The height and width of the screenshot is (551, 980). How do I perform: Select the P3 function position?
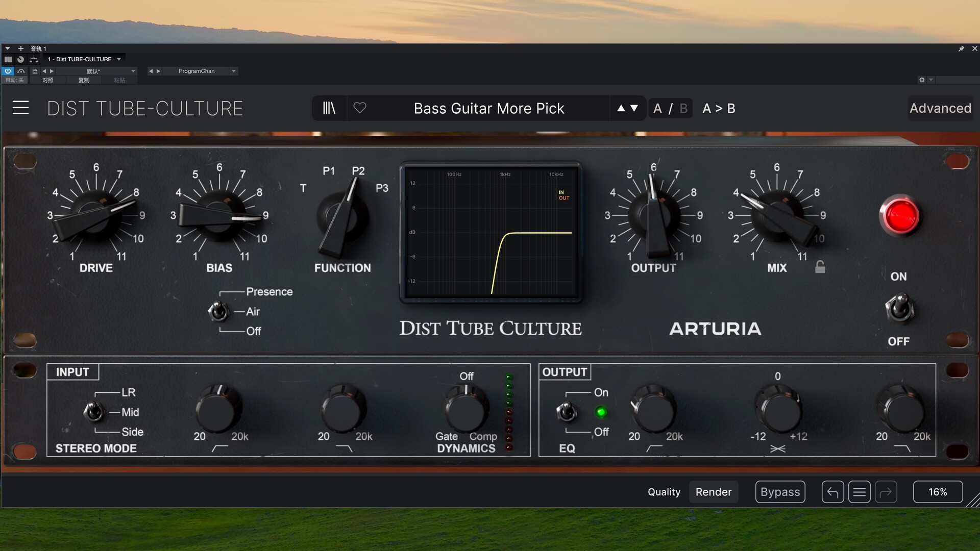(x=382, y=188)
